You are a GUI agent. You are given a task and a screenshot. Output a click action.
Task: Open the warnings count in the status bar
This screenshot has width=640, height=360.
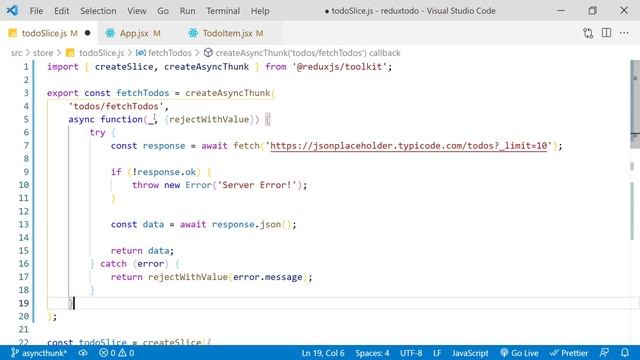tap(127, 353)
